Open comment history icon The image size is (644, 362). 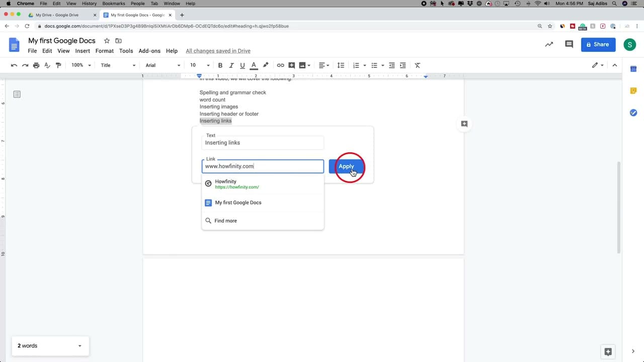pyautogui.click(x=569, y=44)
